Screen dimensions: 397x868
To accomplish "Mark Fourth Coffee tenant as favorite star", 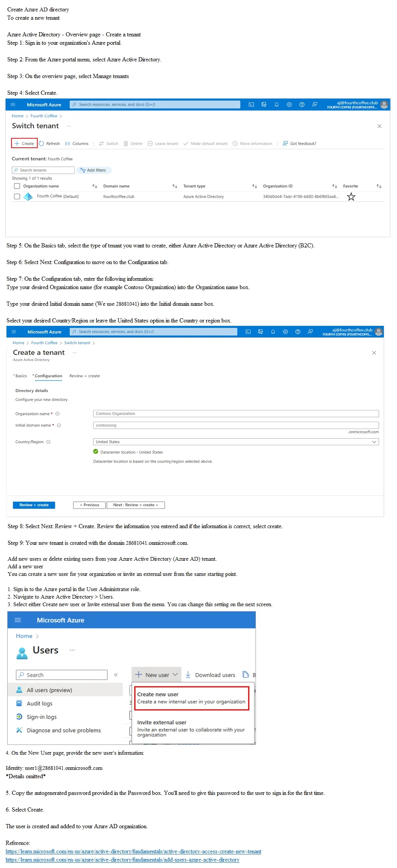I will (x=351, y=197).
